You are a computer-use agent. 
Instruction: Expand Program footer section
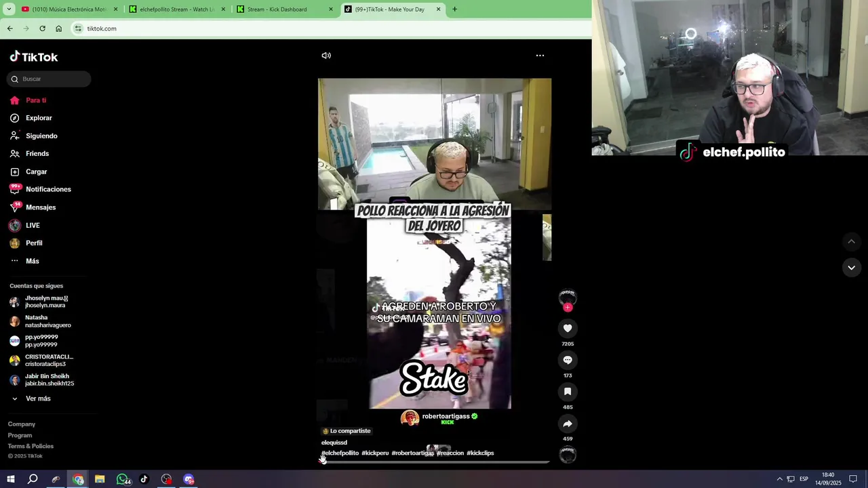[20, 435]
